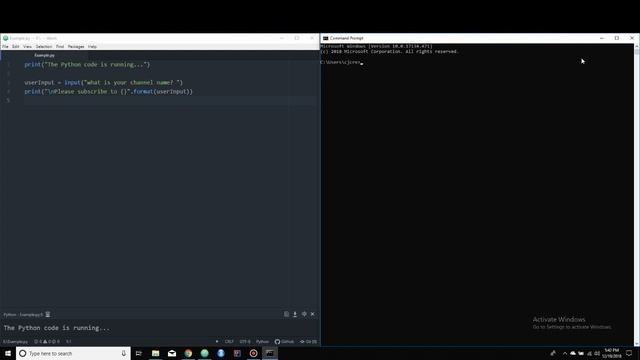Screen dimensions: 640x360
Task: Open the Find menu in Atom
Action: (60, 47)
